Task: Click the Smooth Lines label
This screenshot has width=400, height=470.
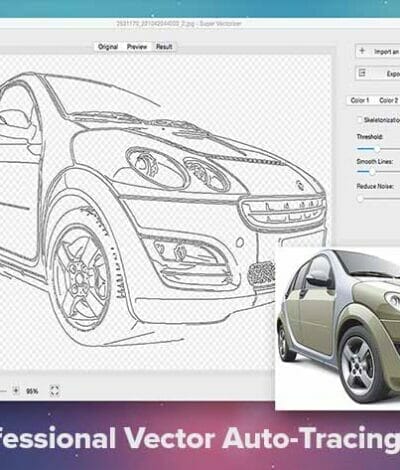Action: click(x=375, y=162)
